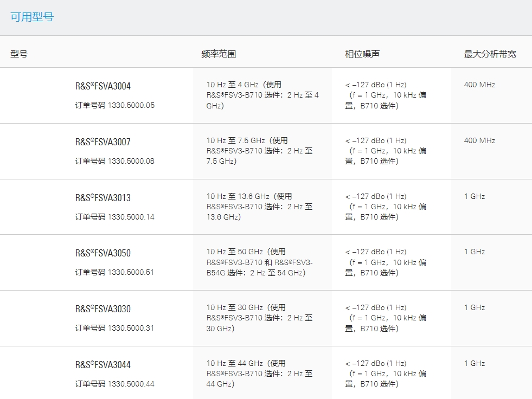Open the R&S FSVA3044 model name
Viewport: 532px width, 399px height.
pos(103,365)
